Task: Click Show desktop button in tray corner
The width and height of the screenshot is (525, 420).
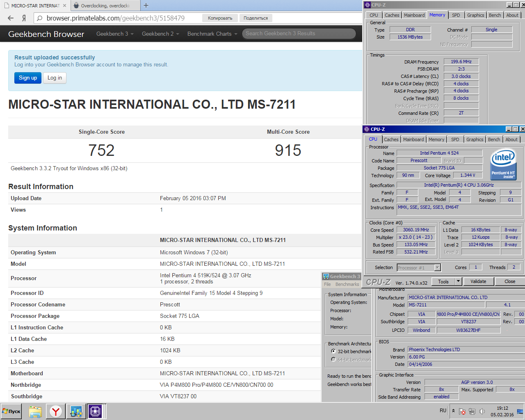Action: 520,411
